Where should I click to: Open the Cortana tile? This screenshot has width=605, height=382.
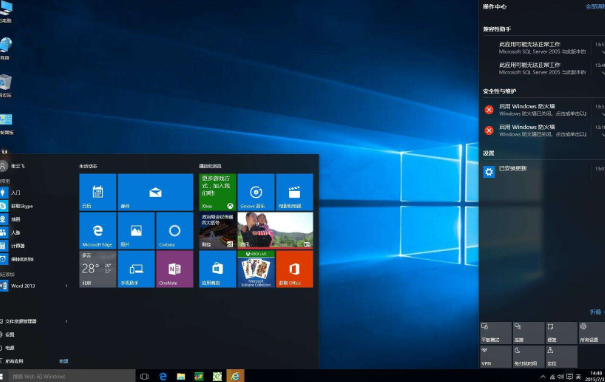click(175, 230)
